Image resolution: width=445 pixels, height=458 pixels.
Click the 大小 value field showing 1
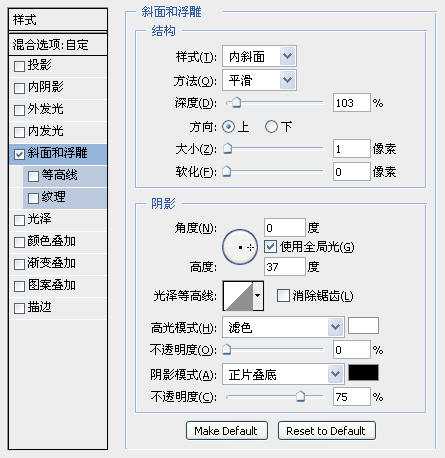click(x=352, y=149)
